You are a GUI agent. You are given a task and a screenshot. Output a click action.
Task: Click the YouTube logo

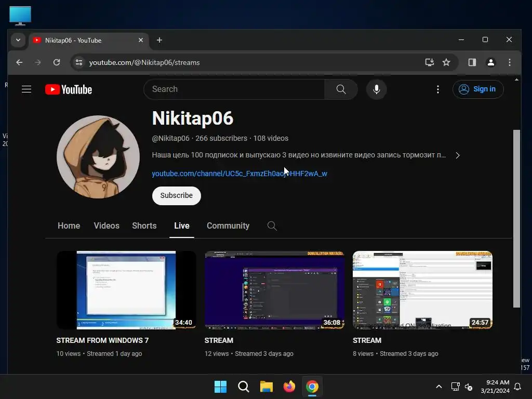click(69, 89)
